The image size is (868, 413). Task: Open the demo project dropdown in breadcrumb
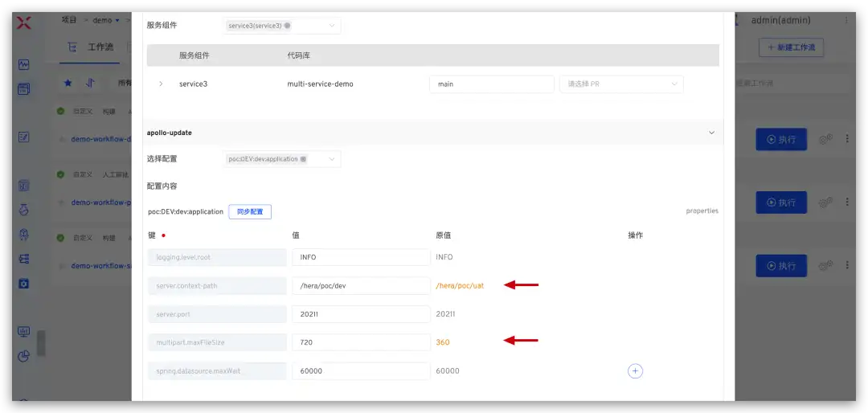[106, 20]
